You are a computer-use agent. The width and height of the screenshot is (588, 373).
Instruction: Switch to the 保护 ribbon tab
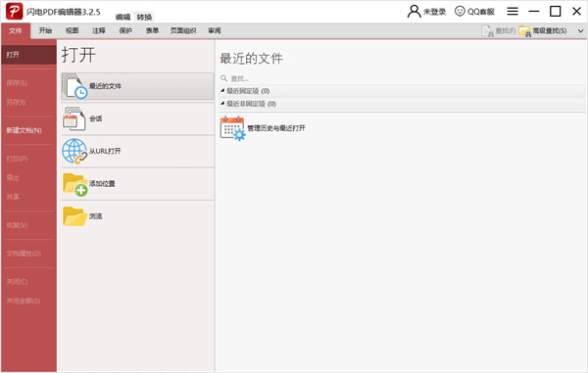125,30
